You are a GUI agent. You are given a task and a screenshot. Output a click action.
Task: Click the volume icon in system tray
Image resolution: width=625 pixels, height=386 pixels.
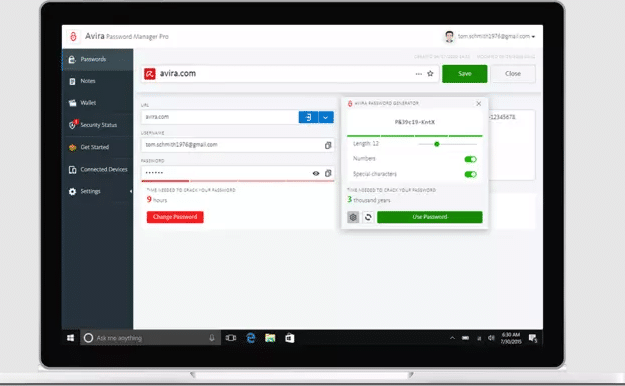tap(491, 338)
